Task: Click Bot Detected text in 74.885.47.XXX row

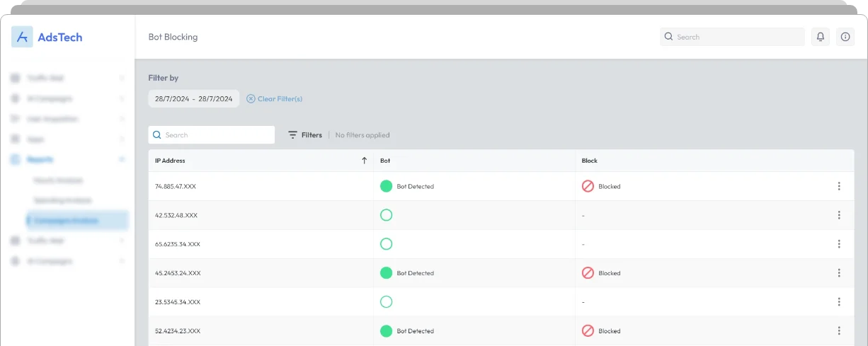Action: coord(416,187)
